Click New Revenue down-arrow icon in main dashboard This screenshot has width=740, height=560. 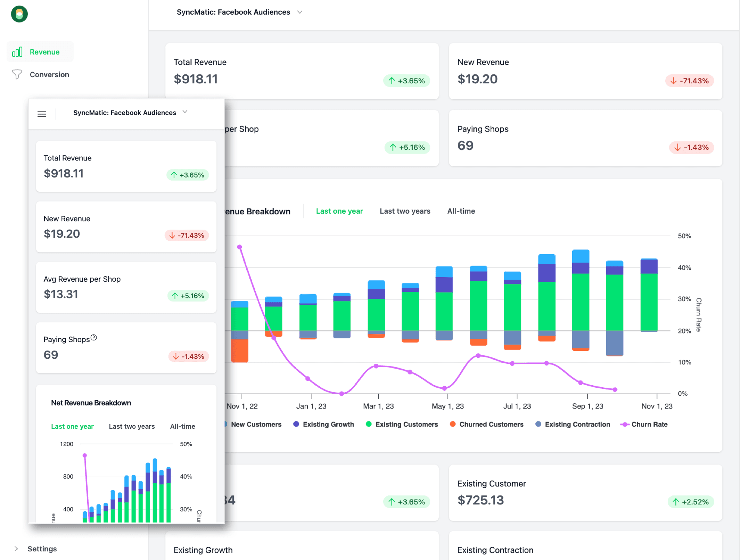(x=673, y=81)
